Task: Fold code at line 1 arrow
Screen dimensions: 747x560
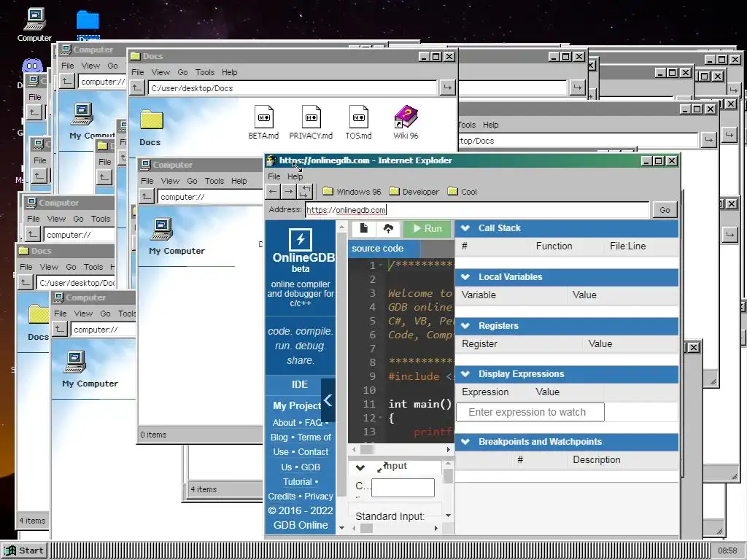Action: click(x=381, y=265)
